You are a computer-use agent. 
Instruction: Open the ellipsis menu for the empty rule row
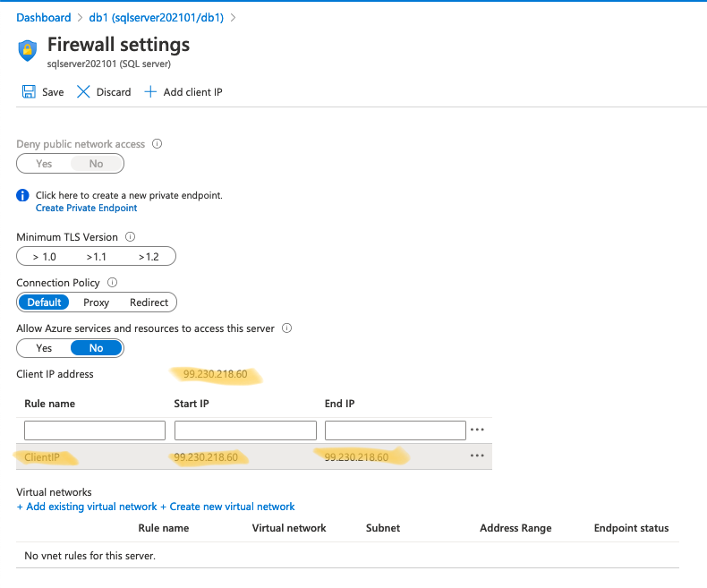pos(477,430)
